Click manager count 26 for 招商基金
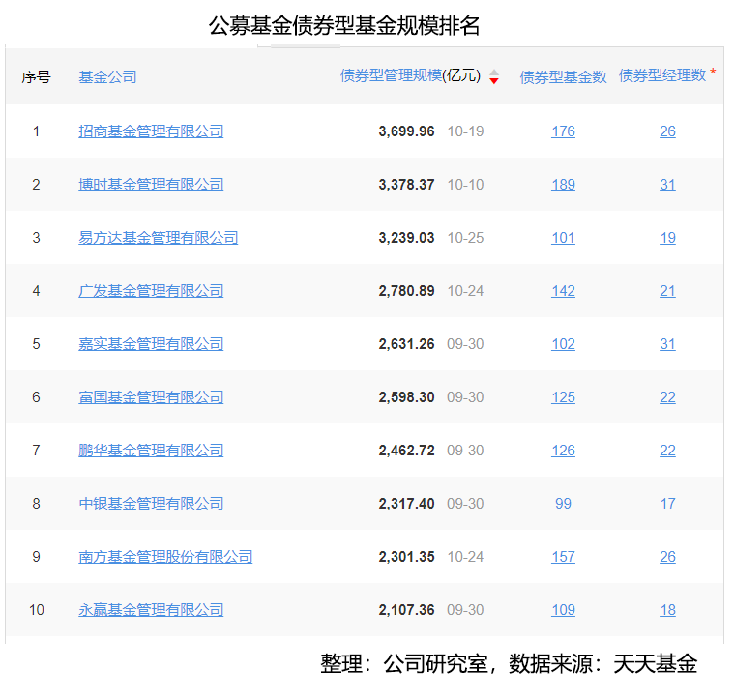Image resolution: width=734 pixels, height=700 pixels. pos(667,131)
